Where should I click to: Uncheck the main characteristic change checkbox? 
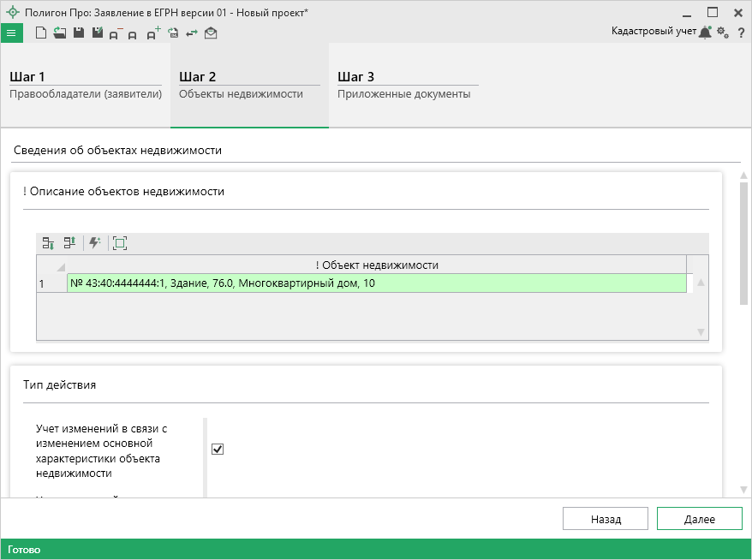tap(218, 449)
